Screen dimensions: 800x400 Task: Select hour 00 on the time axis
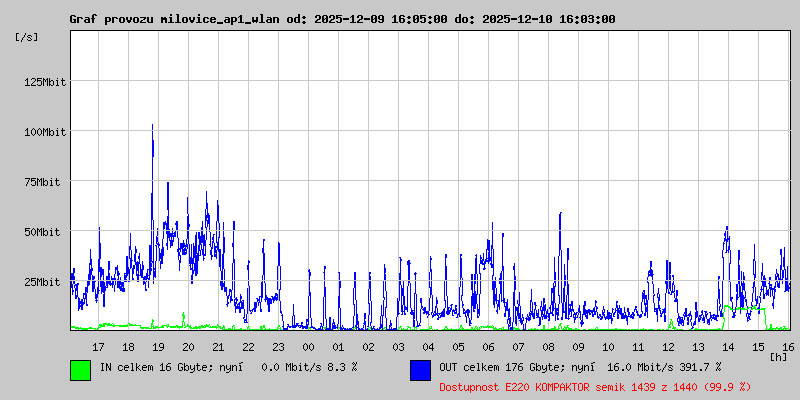(308, 346)
